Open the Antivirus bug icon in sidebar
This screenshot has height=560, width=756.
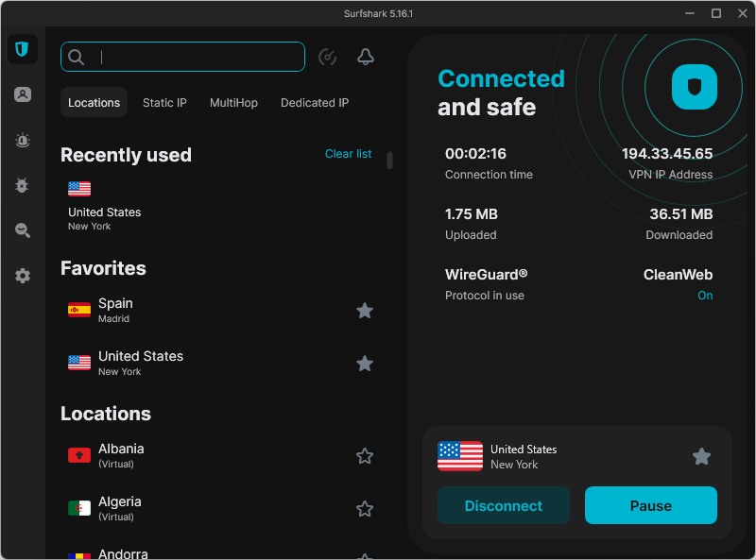pos(22,185)
